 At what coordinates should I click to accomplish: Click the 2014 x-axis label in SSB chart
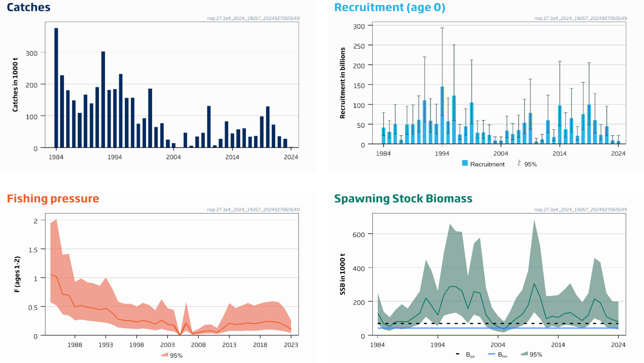558,345
